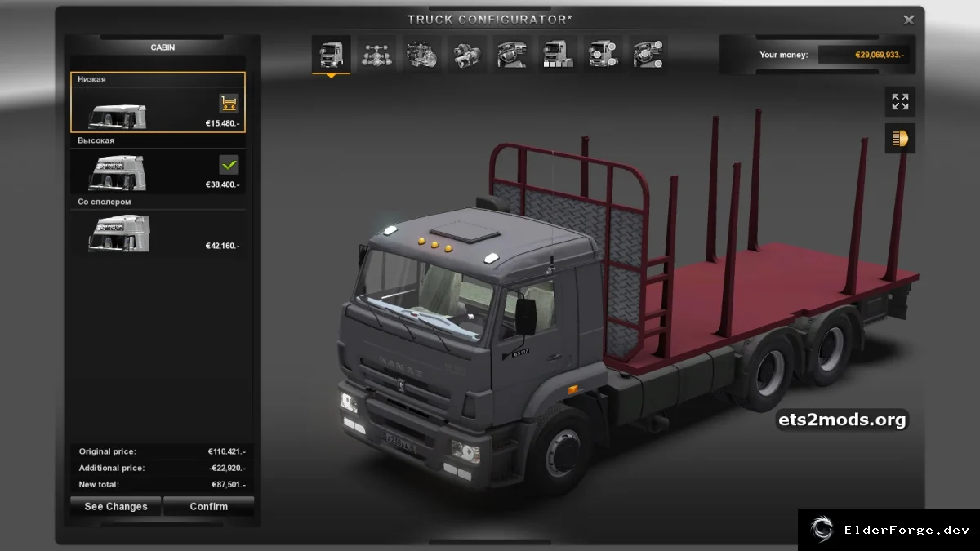The height and width of the screenshot is (551, 980).
Task: Click the 'Original price:' label
Action: [108, 451]
